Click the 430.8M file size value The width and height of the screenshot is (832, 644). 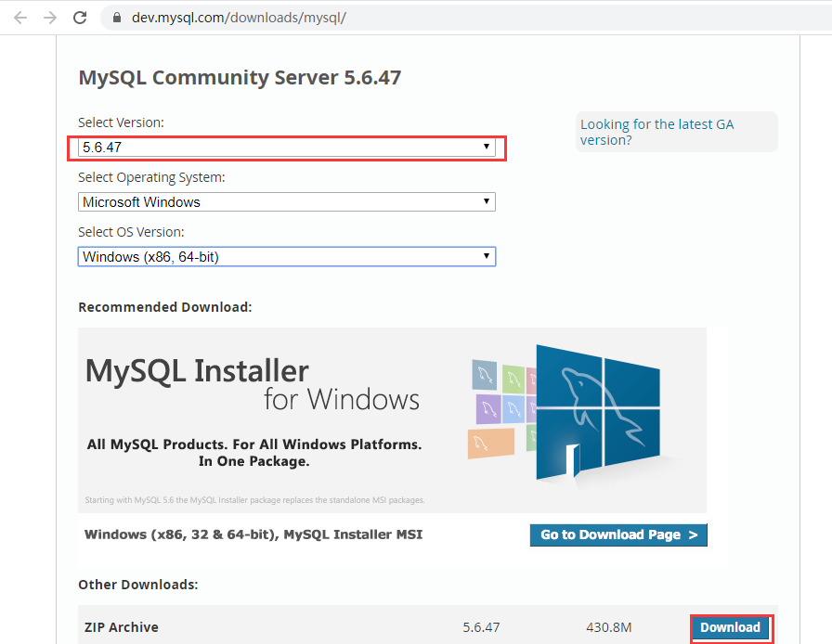tap(608, 627)
